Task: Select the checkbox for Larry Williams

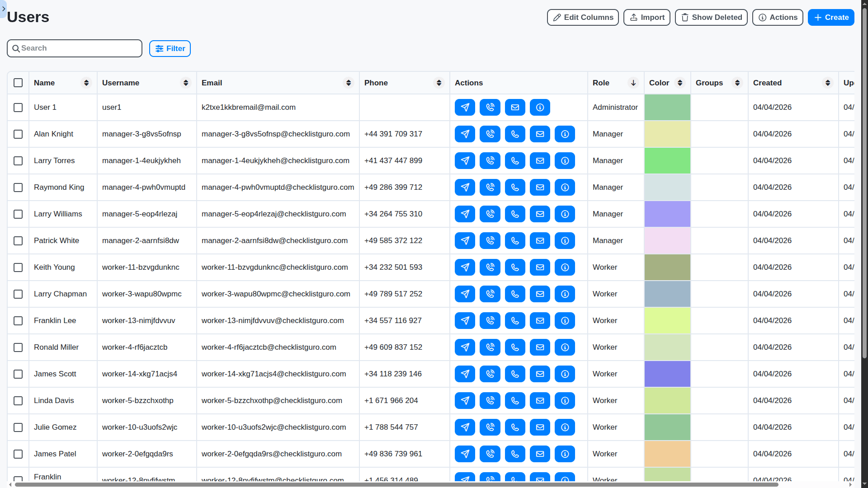Action: click(18, 214)
